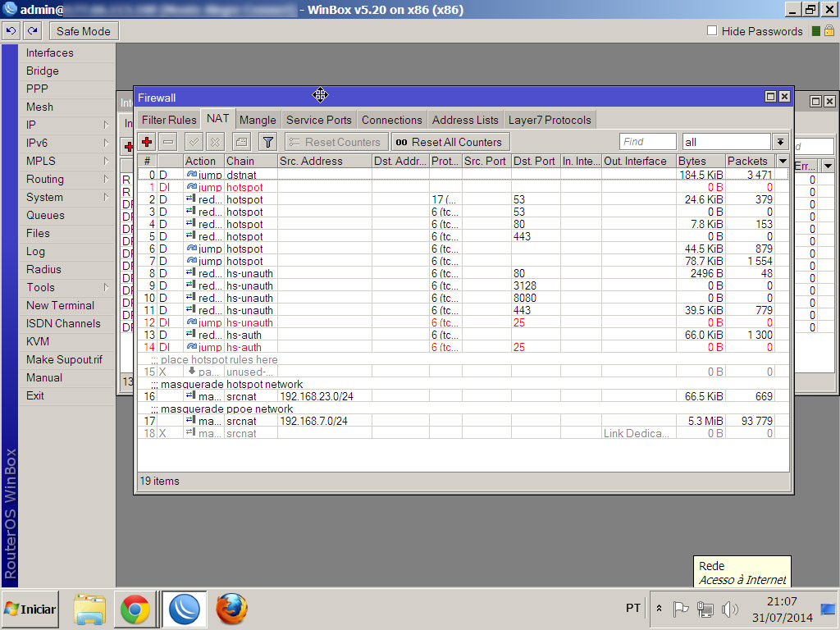Open New Terminal from the sidebar
This screenshot has width=840, height=630.
pos(60,305)
